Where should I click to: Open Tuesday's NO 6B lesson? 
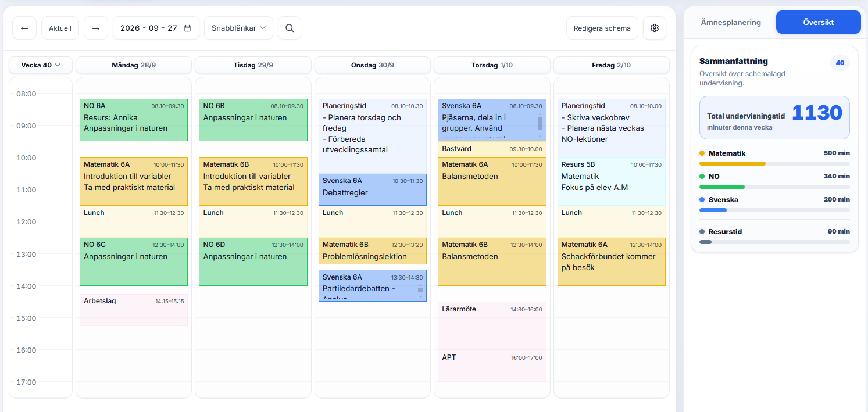pyautogui.click(x=253, y=120)
